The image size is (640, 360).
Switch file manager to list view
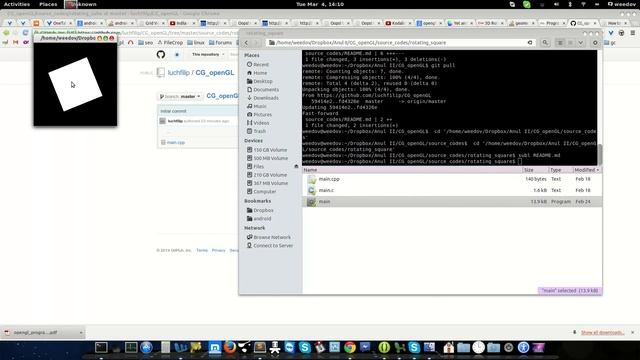point(560,42)
